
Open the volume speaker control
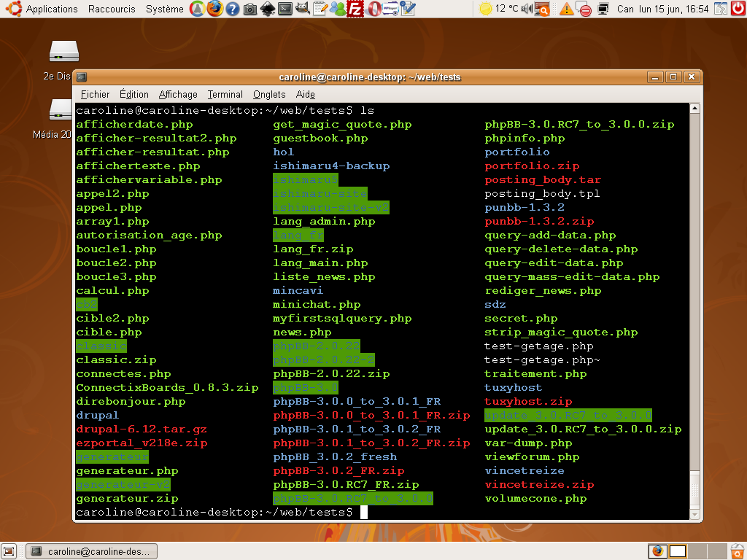[x=527, y=9]
